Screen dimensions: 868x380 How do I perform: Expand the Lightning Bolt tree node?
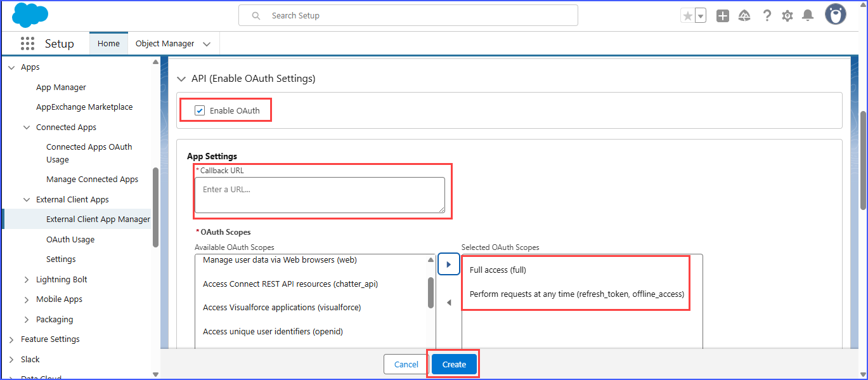(x=26, y=280)
